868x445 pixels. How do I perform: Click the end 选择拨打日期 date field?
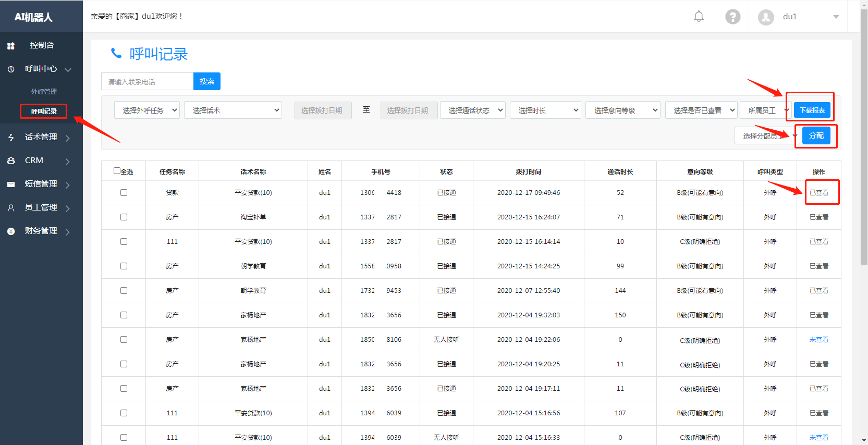(x=409, y=110)
